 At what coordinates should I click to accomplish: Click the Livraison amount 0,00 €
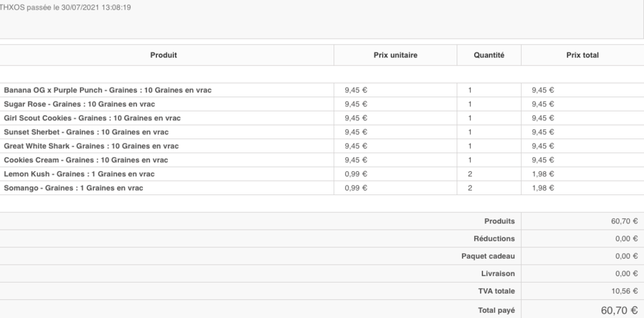click(627, 274)
